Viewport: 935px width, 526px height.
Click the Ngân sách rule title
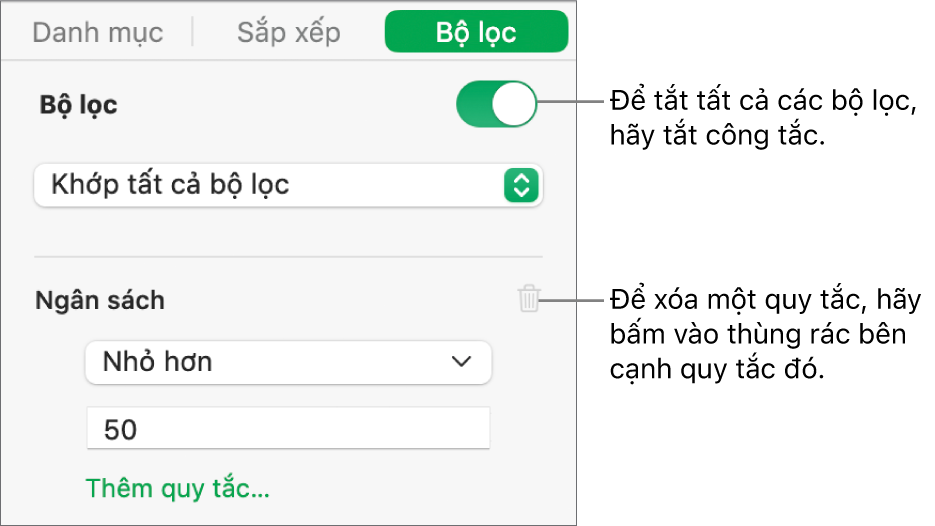coord(100,299)
